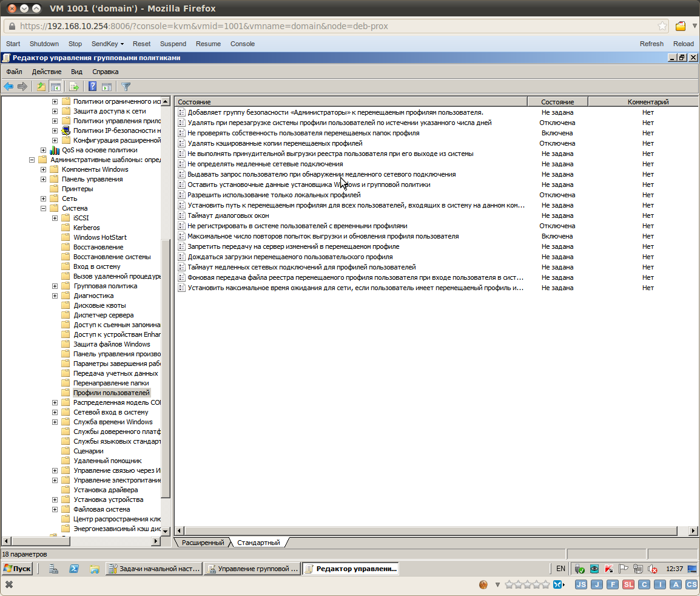Click the Forward arrow in the editor toolbar
The image size is (700, 596).
tap(22, 87)
